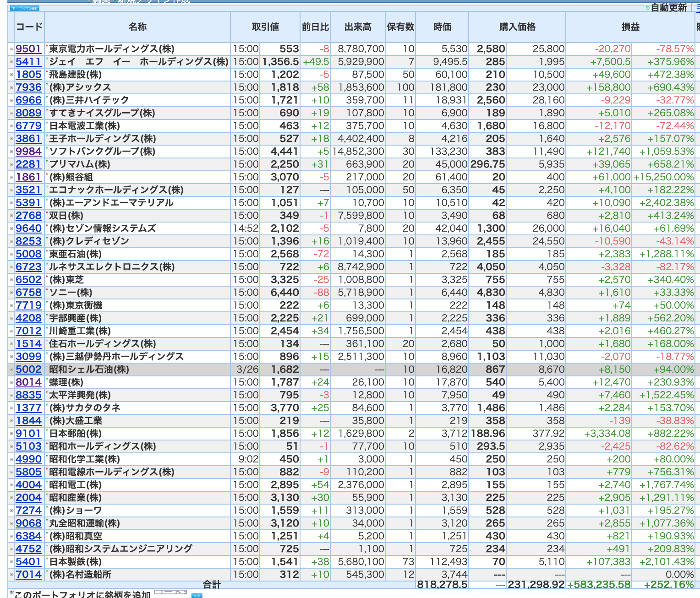The height and width of the screenshot is (598, 700).
Task: Click the 日本製鉄(株) name cell
Action: click(137, 562)
